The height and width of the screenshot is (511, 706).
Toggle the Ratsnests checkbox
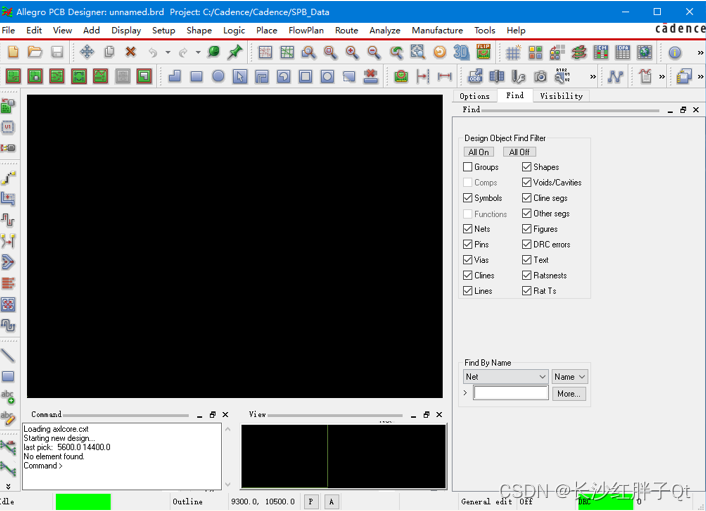click(526, 275)
